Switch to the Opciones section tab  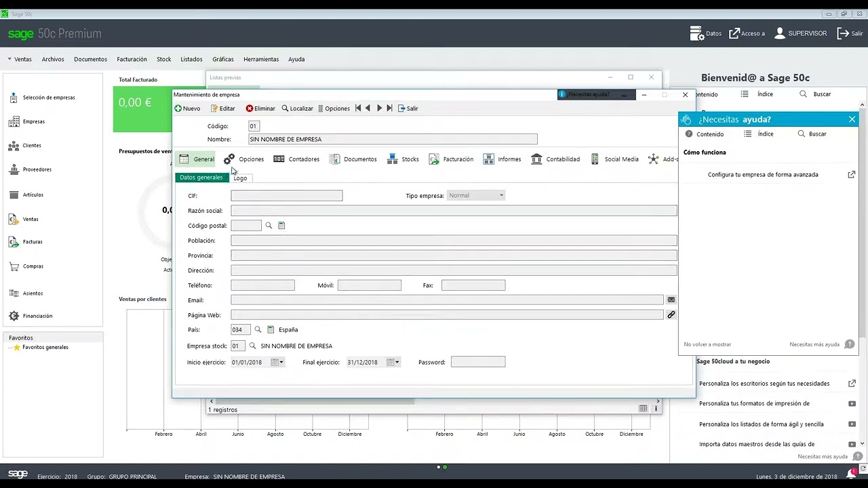[244, 159]
